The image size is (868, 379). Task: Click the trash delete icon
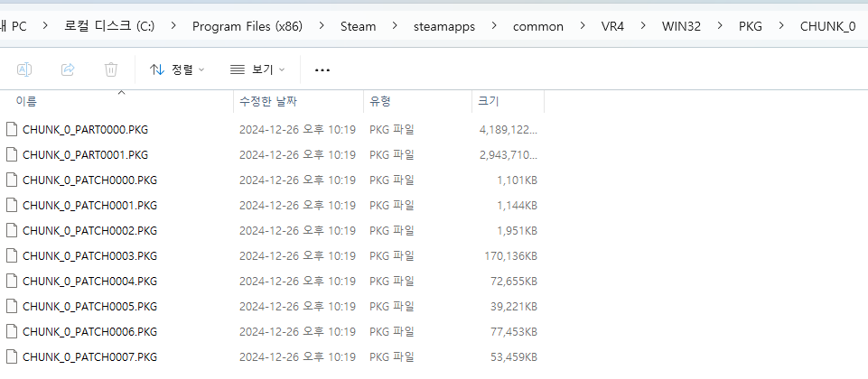(x=110, y=69)
